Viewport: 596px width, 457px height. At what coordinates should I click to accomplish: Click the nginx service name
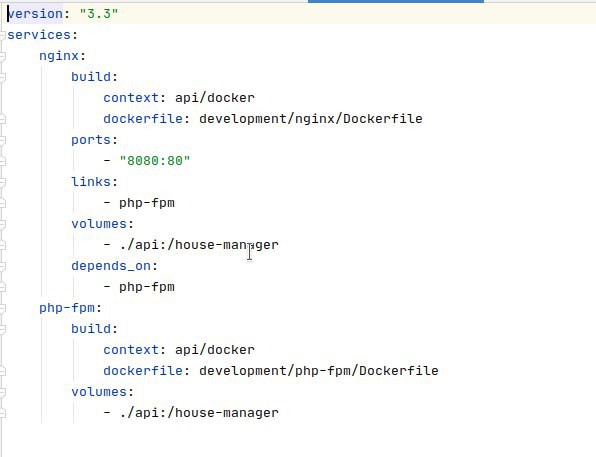[59, 56]
